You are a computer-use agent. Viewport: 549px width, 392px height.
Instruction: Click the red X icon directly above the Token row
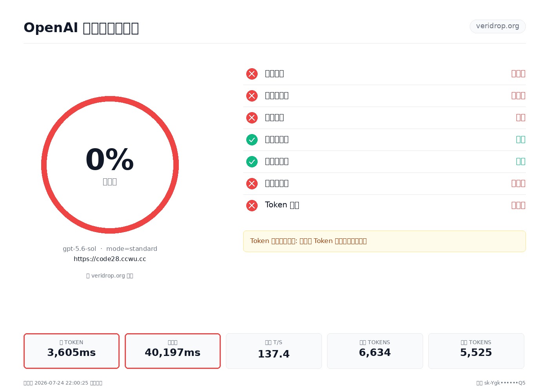tap(252, 183)
